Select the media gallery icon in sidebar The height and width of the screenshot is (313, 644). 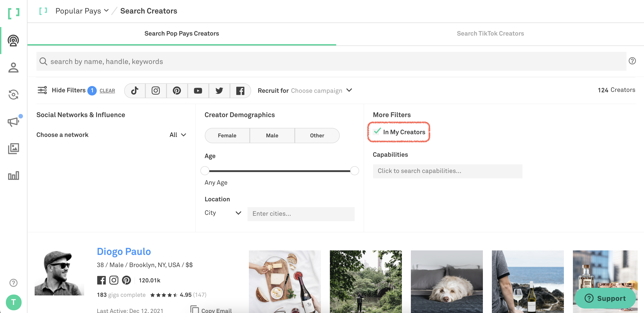point(14,148)
